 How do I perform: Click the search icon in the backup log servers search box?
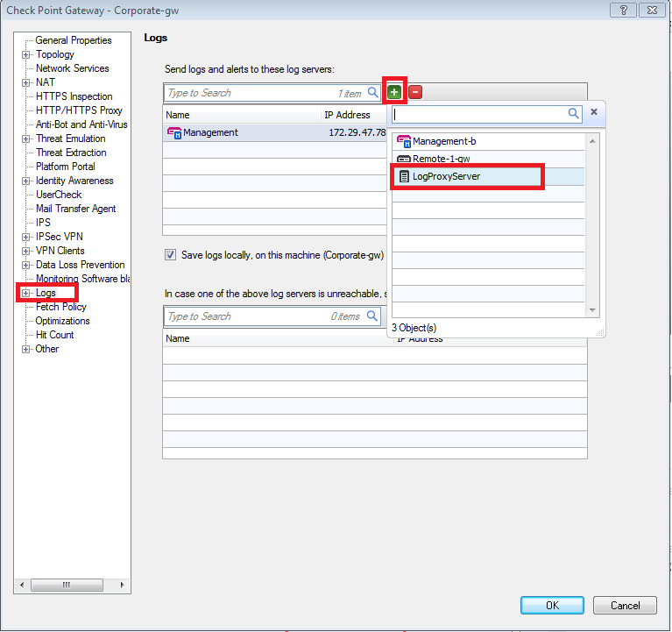click(372, 316)
